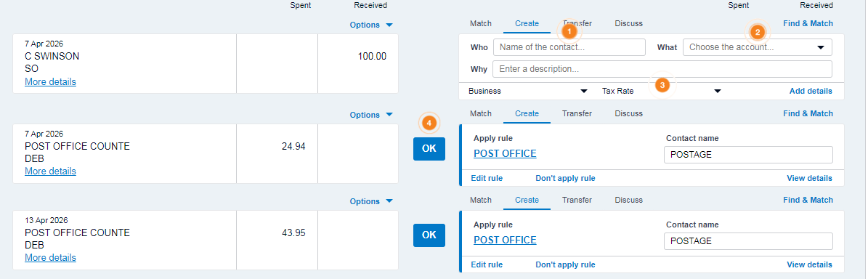
Task: Switch to Match tab for 43.95 transaction
Action: 481,200
